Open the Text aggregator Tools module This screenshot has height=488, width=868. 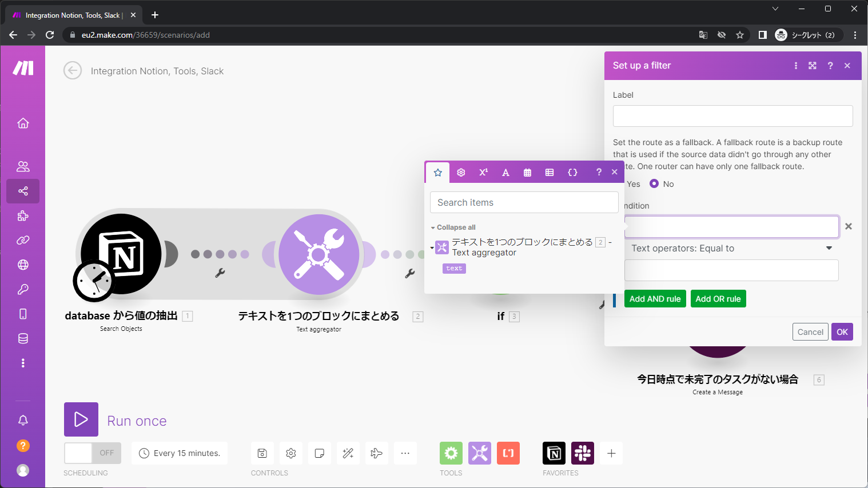point(319,254)
